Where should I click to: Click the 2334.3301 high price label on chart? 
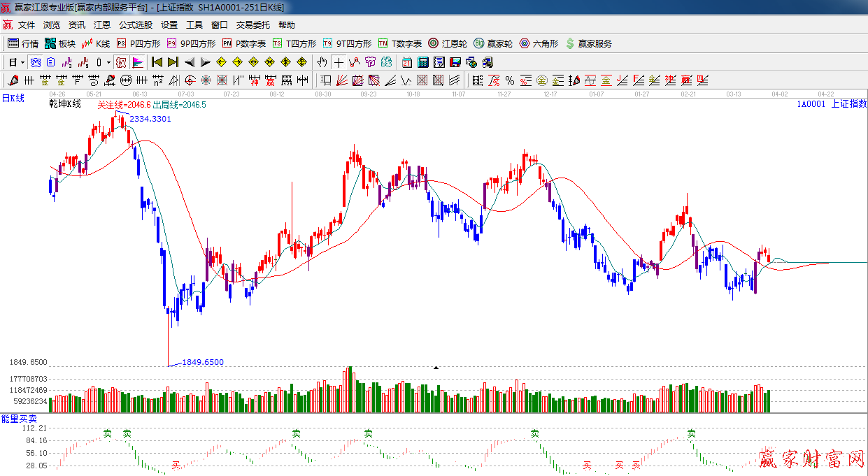click(x=150, y=119)
